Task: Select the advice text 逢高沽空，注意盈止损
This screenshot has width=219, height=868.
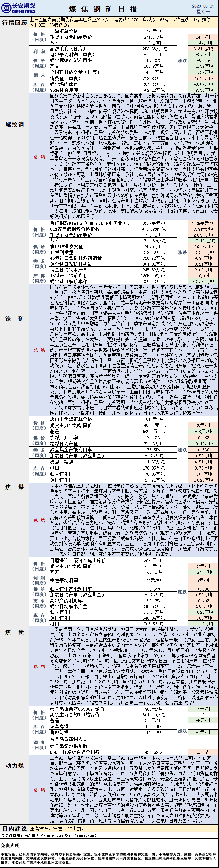Action: (x=57, y=828)
